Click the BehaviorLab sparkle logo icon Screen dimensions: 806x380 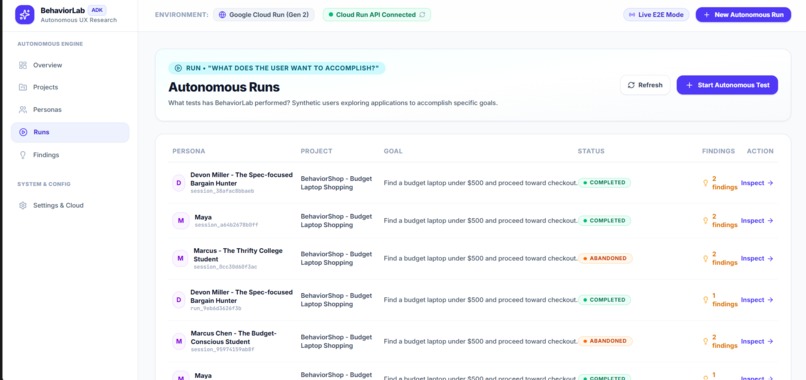pyautogui.click(x=25, y=15)
